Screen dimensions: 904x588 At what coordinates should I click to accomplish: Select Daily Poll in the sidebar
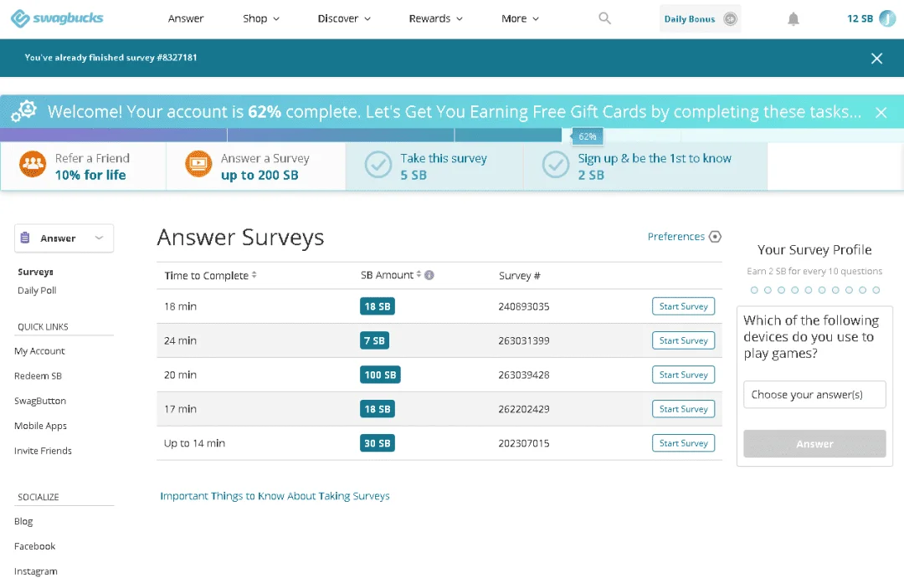[37, 290]
